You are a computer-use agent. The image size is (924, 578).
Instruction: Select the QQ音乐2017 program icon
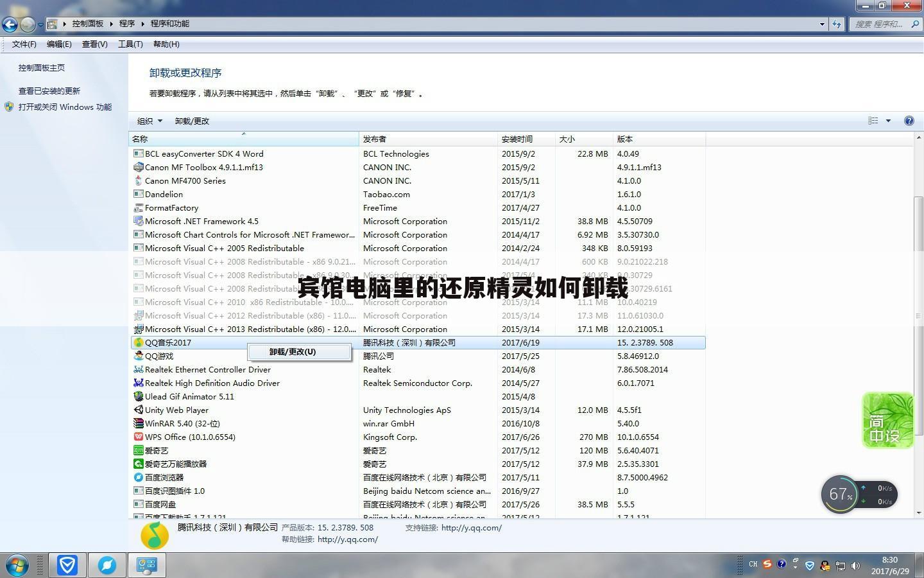click(138, 343)
